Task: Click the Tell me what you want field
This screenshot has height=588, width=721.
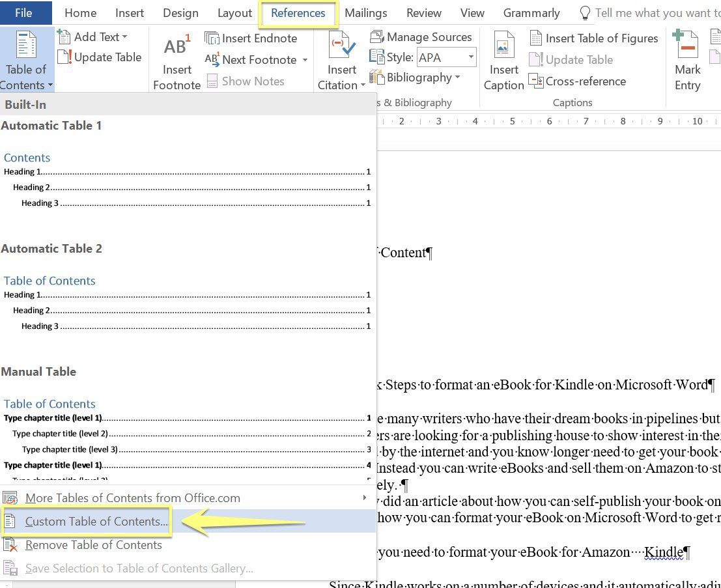Action: pos(651,13)
